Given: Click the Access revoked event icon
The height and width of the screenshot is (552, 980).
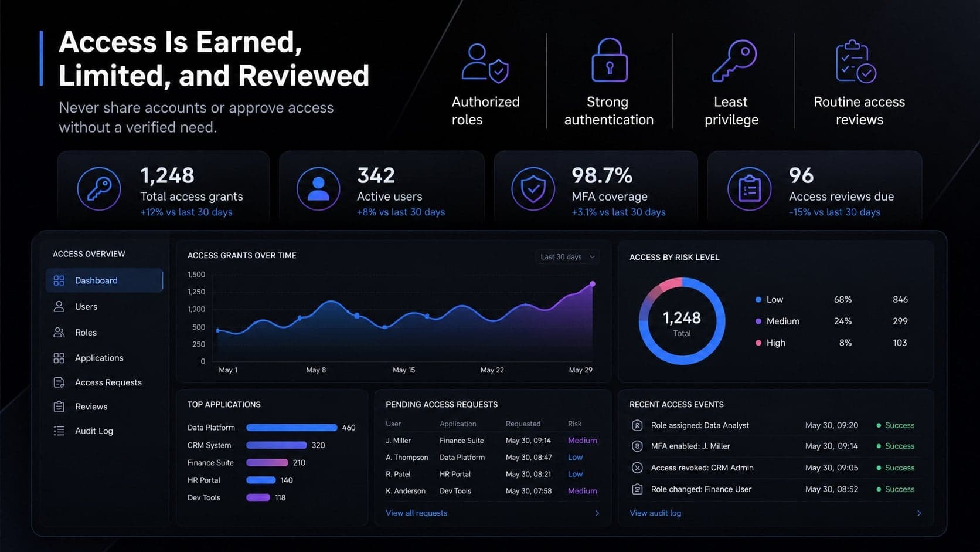Looking at the screenshot, I should point(637,468).
